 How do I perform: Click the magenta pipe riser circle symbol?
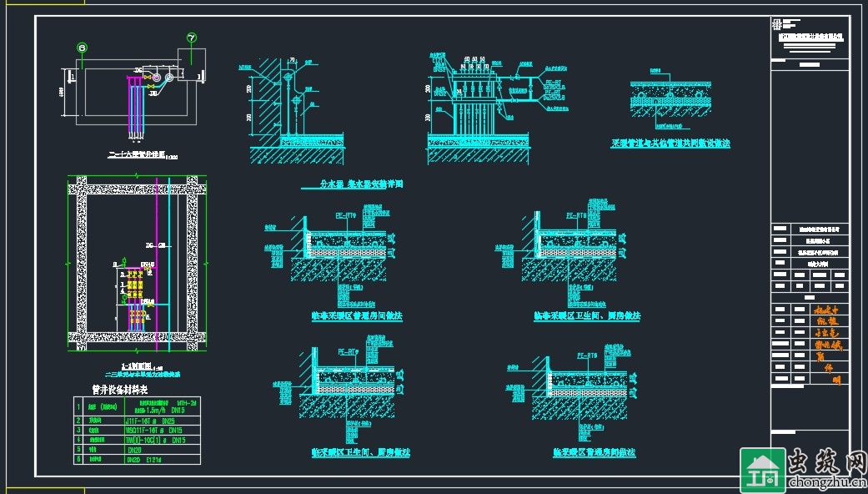[x=168, y=78]
